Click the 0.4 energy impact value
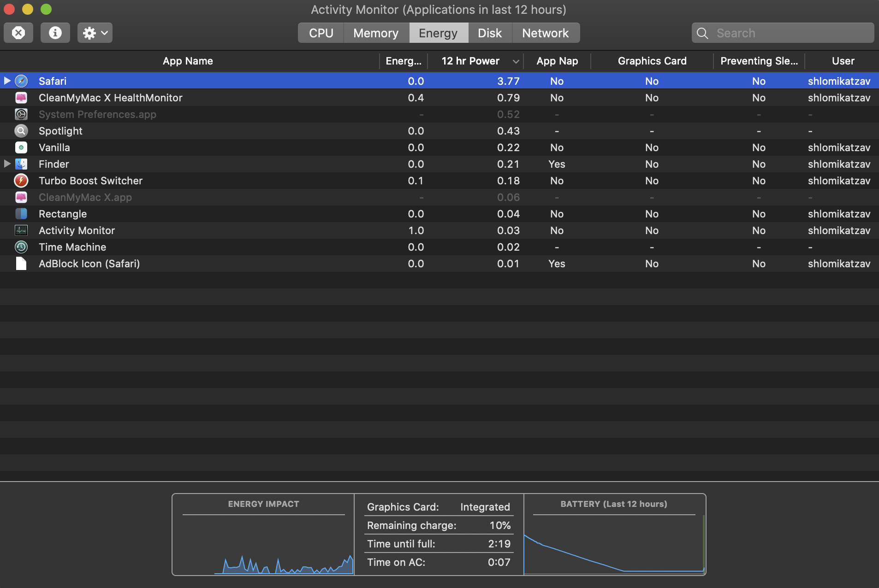The width and height of the screenshot is (879, 588). click(416, 98)
